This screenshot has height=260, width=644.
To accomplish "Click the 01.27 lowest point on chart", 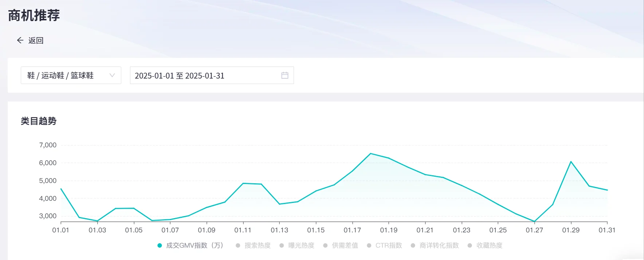I will click(x=534, y=221).
